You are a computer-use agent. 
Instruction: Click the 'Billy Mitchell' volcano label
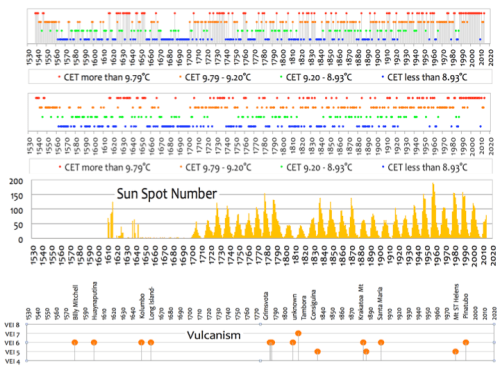pyautogui.click(x=75, y=302)
